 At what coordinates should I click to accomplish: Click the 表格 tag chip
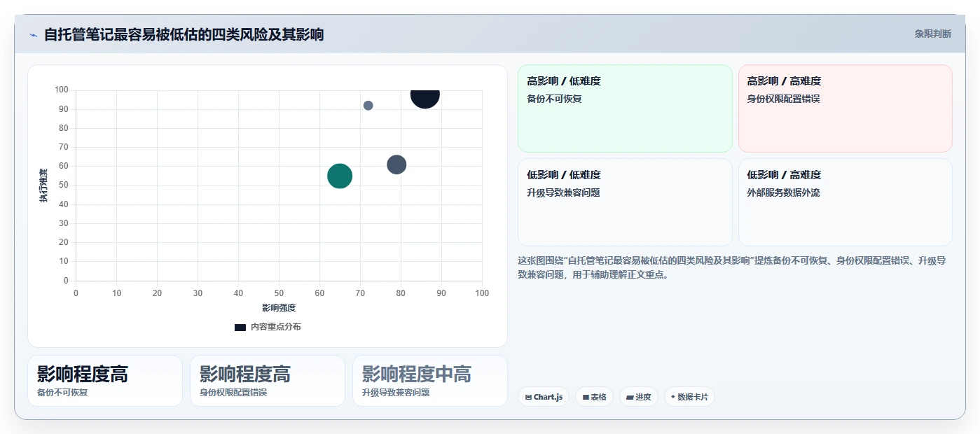pyautogui.click(x=594, y=397)
